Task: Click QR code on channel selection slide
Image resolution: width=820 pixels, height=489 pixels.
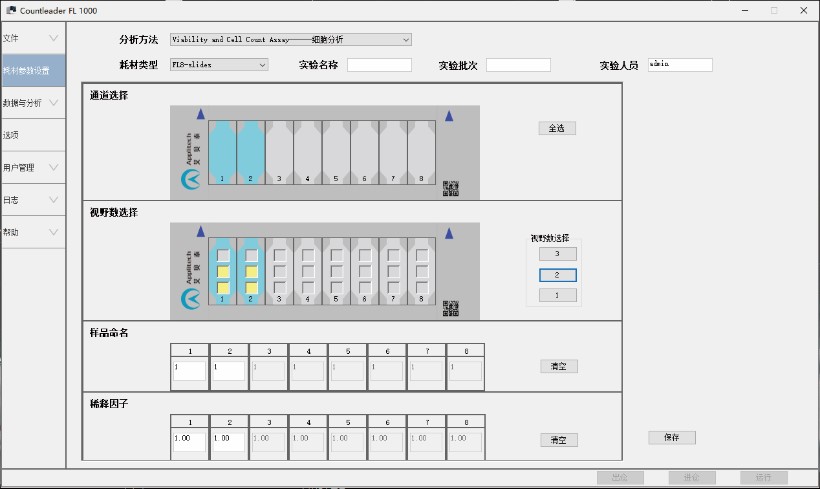Action: click(450, 188)
